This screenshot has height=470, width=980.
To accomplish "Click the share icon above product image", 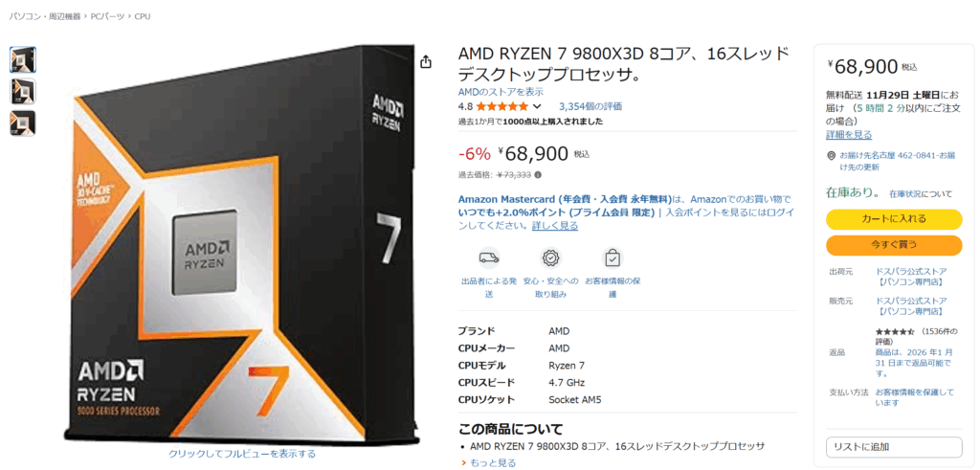I will tap(426, 61).
